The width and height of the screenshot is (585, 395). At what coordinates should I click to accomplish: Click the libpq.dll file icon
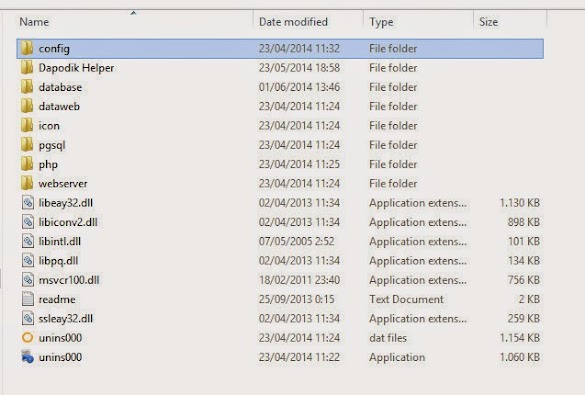28,261
